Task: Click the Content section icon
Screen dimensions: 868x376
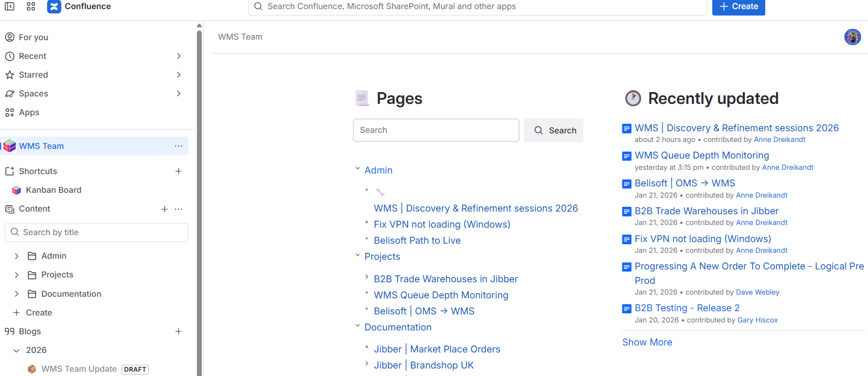Action: (x=10, y=209)
